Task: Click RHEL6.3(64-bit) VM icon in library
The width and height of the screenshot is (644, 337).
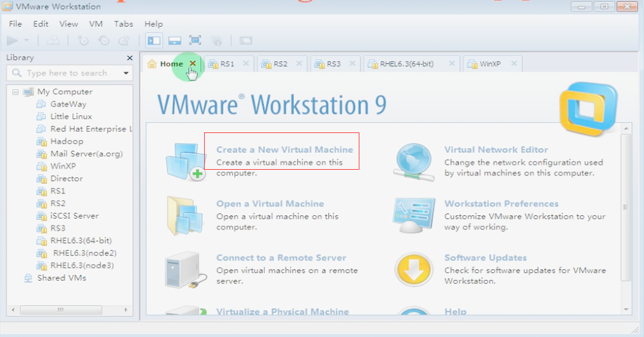Action: click(x=41, y=241)
